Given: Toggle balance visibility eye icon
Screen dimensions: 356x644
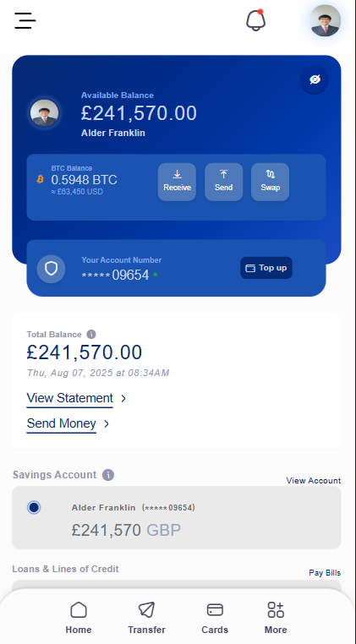Looking at the screenshot, I should click(315, 79).
